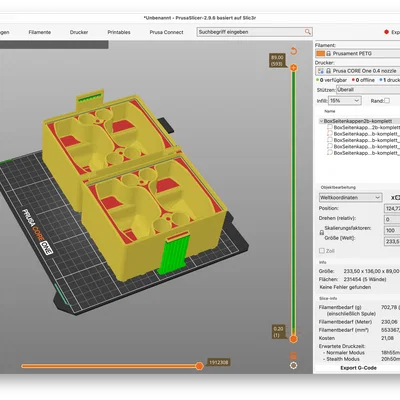Viewport: 400px width, 400px height.
Task: Click the undo arrow above the layer slider
Action: point(293,51)
